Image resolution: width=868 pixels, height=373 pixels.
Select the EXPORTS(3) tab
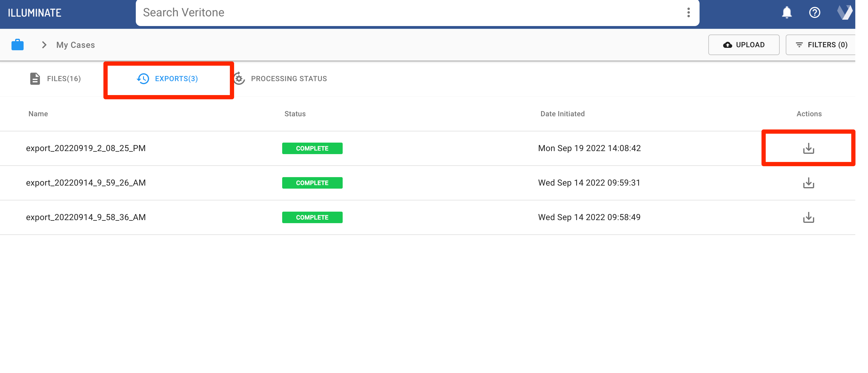168,79
